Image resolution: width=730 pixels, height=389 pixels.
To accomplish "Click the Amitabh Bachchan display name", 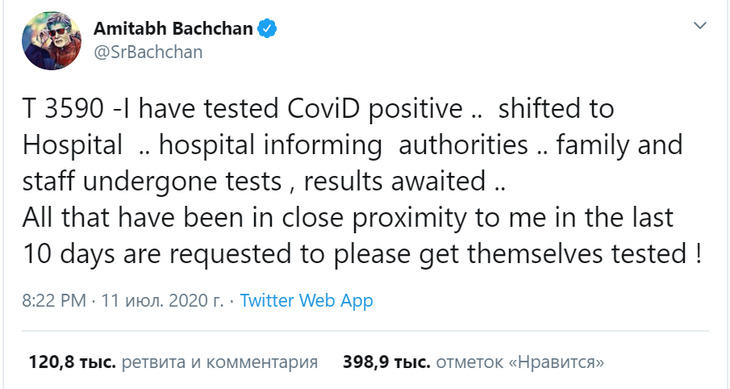I will click(x=173, y=29).
